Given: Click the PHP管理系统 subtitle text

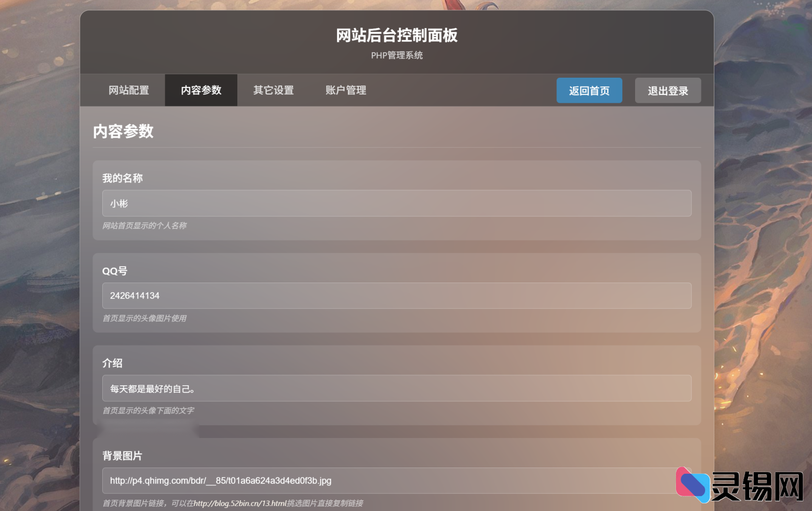Looking at the screenshot, I should coord(397,55).
